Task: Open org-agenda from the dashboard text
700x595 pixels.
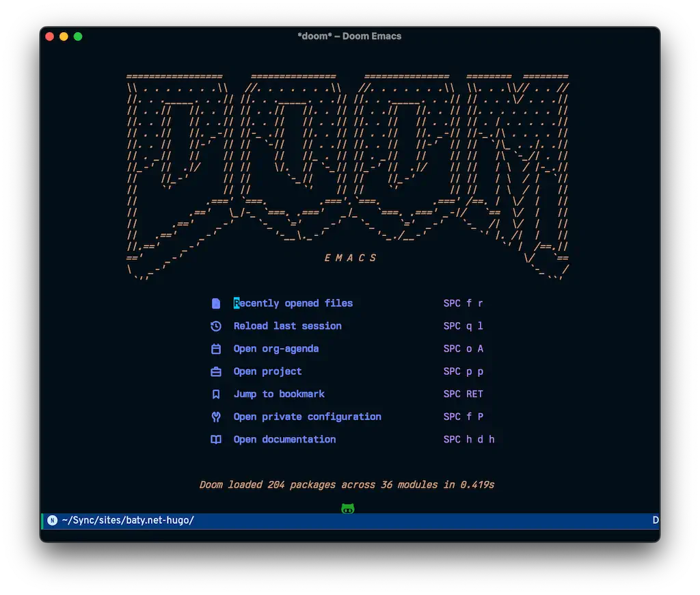Action: (276, 349)
